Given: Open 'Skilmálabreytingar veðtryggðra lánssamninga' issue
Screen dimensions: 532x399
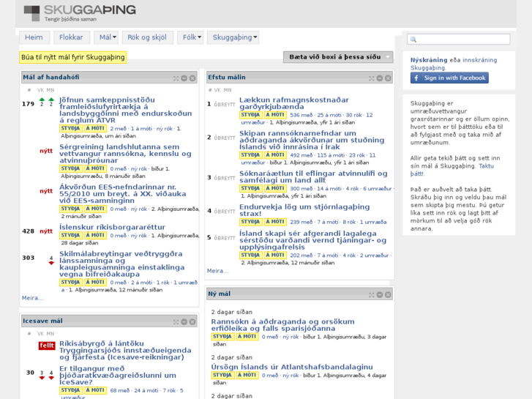Looking at the screenshot, I should pyautogui.click(x=121, y=264).
